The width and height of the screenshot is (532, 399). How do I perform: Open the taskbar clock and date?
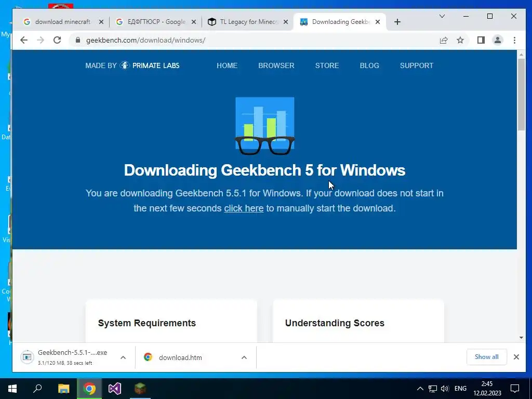pos(487,389)
